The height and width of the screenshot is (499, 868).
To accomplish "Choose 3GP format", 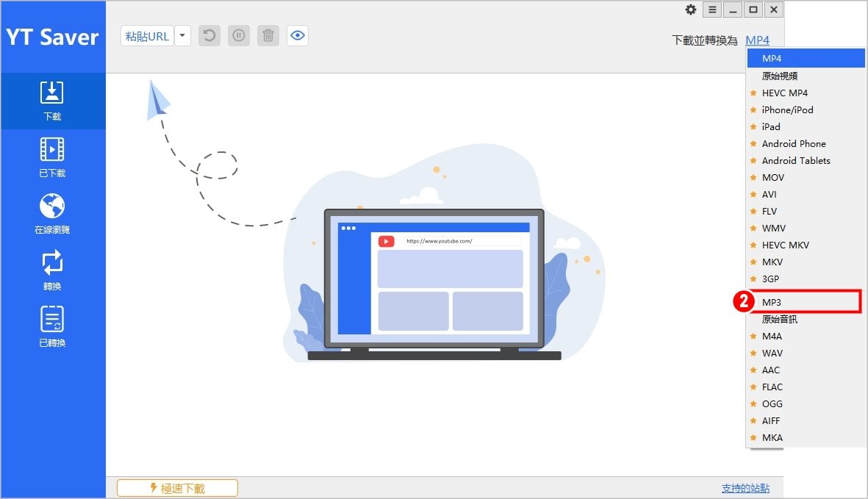I will (x=806, y=279).
